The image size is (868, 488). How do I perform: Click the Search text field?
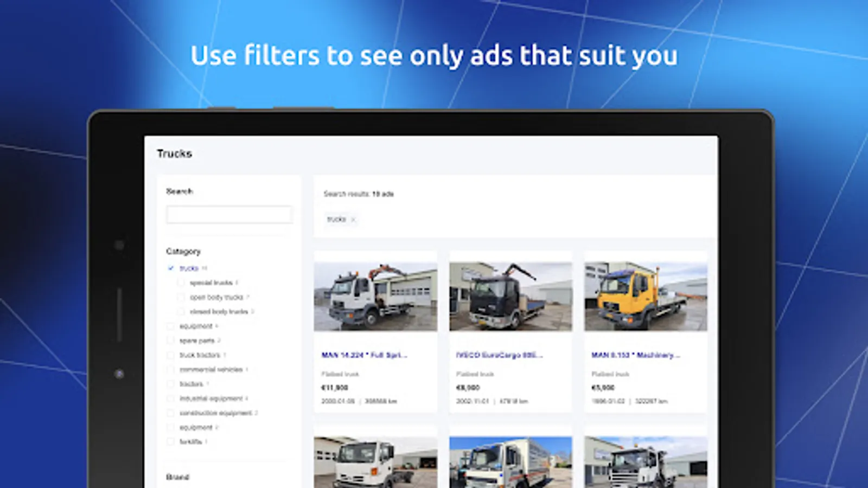(229, 215)
